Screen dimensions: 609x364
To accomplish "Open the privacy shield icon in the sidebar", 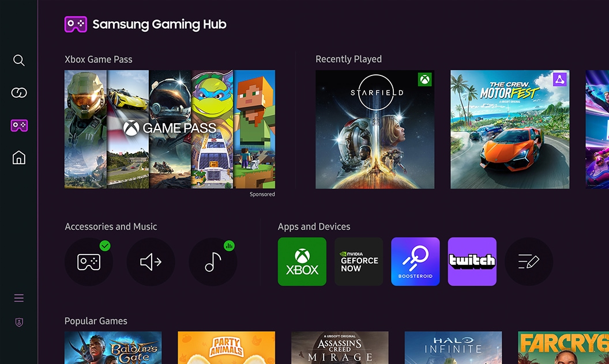I will pos(19,323).
